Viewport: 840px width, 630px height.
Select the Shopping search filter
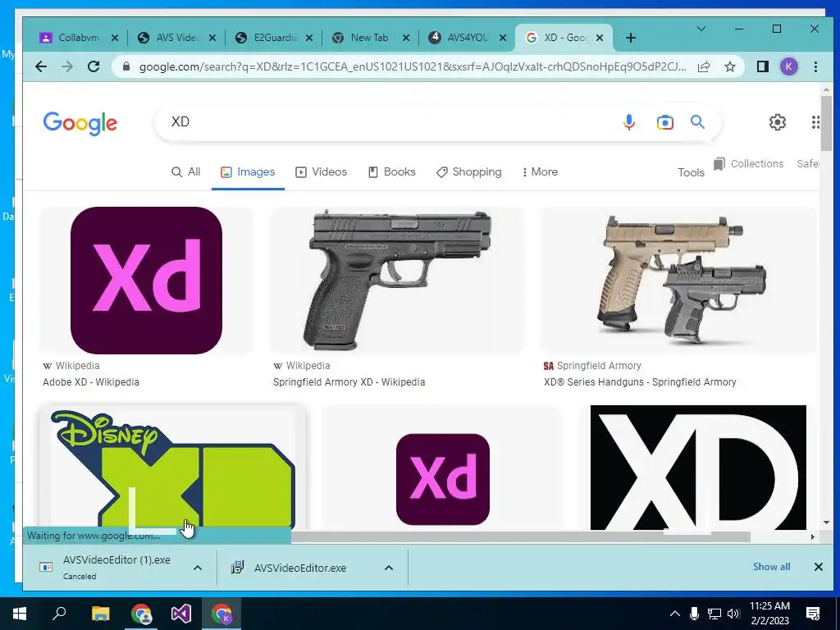pyautogui.click(x=469, y=172)
